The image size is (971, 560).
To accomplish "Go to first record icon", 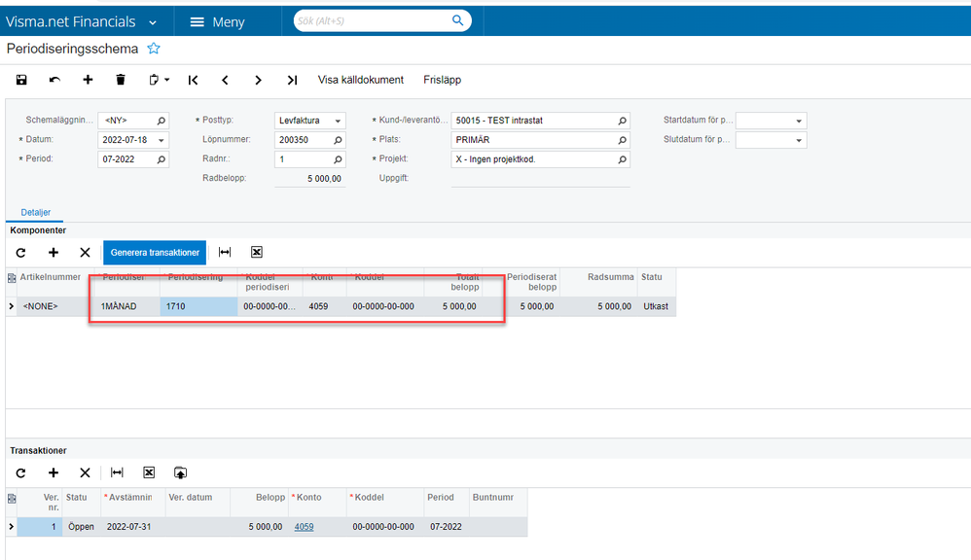I will pos(194,80).
